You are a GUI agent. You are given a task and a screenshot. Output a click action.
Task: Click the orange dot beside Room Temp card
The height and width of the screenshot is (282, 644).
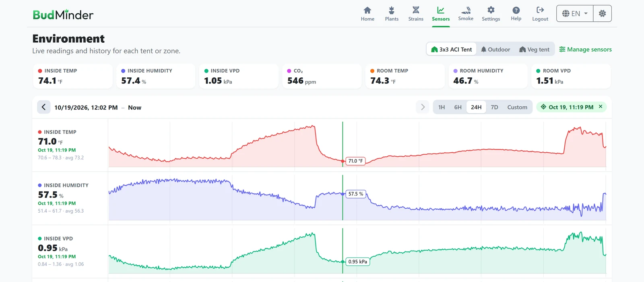[372, 71]
